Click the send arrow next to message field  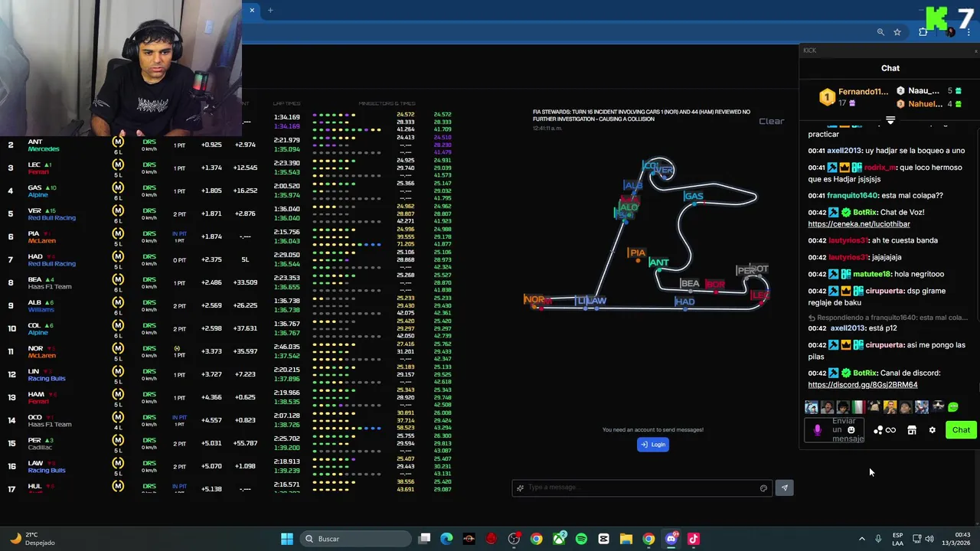tap(784, 487)
